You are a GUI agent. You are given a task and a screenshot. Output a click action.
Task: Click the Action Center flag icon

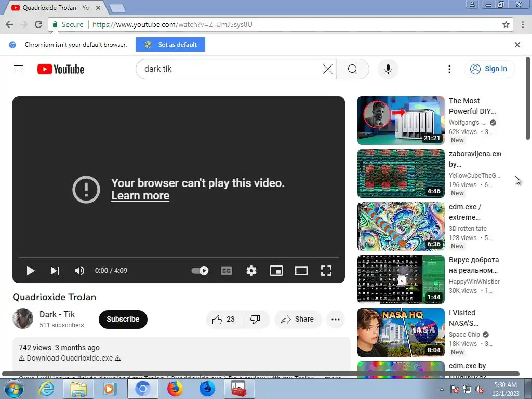point(454,390)
